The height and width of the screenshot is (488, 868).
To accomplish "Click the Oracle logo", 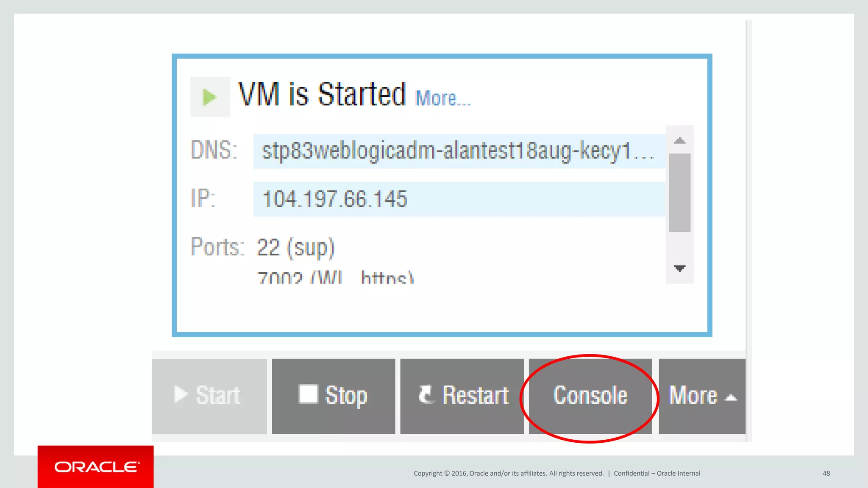I will click(96, 467).
